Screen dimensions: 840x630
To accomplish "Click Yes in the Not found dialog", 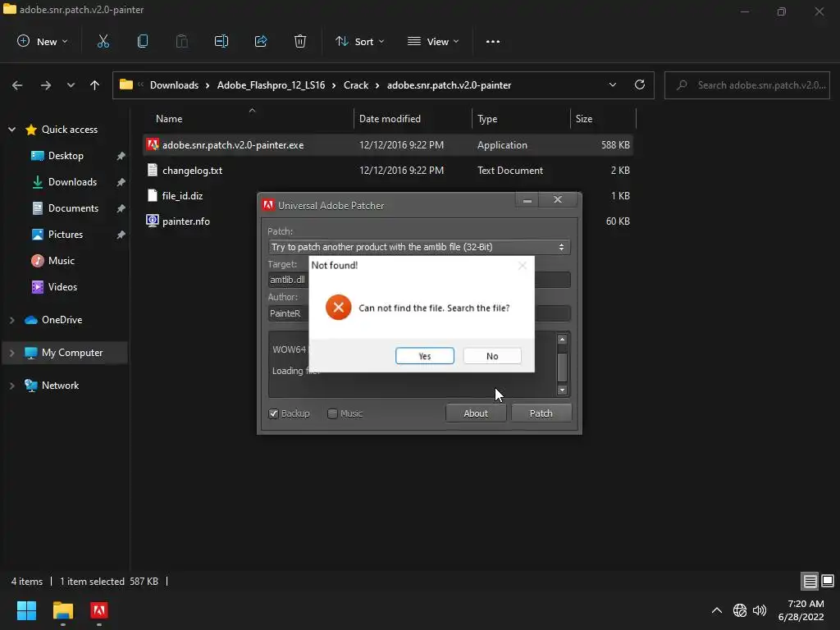I will (x=424, y=356).
